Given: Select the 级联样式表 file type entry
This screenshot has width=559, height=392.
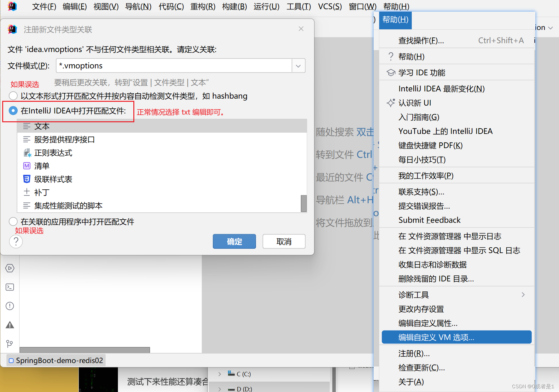Looking at the screenshot, I should click(x=53, y=179).
